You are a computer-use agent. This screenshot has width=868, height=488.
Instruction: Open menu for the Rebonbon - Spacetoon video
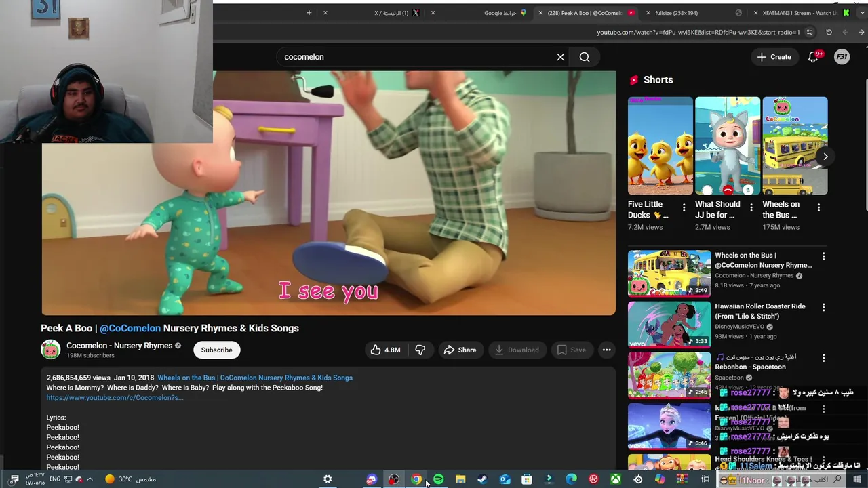[823, 359]
